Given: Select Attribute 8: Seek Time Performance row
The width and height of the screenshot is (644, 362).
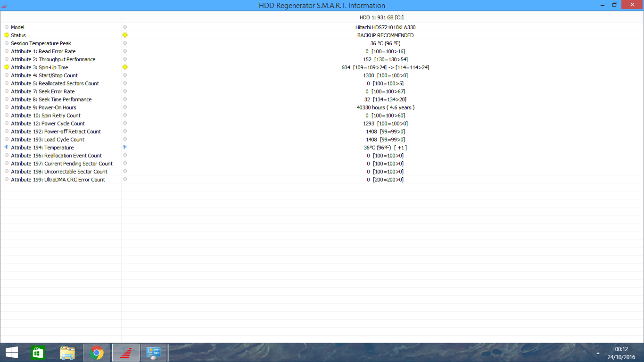Looking at the screenshot, I should pos(51,99).
